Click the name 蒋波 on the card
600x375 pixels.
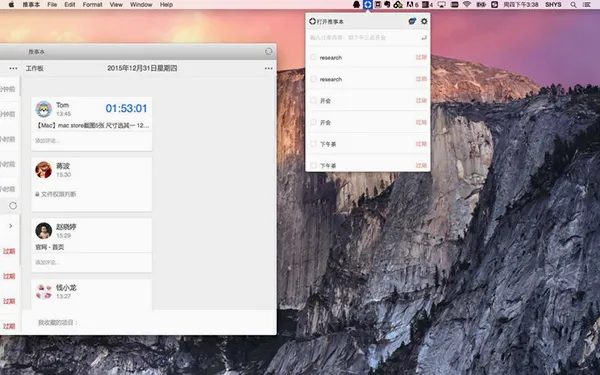coord(63,166)
